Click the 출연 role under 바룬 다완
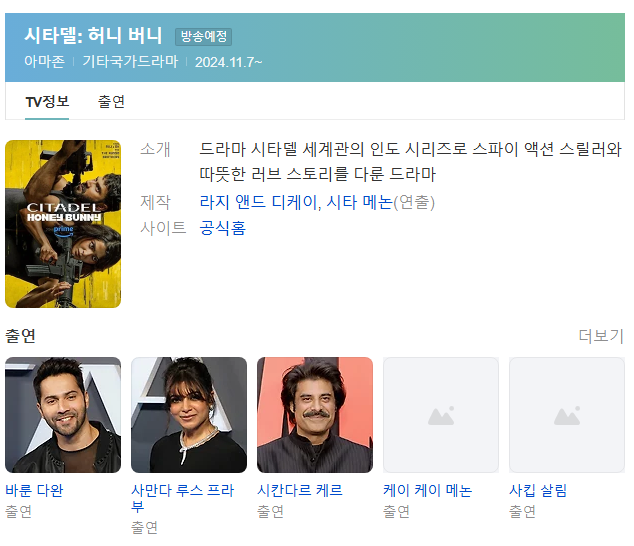 point(18,511)
